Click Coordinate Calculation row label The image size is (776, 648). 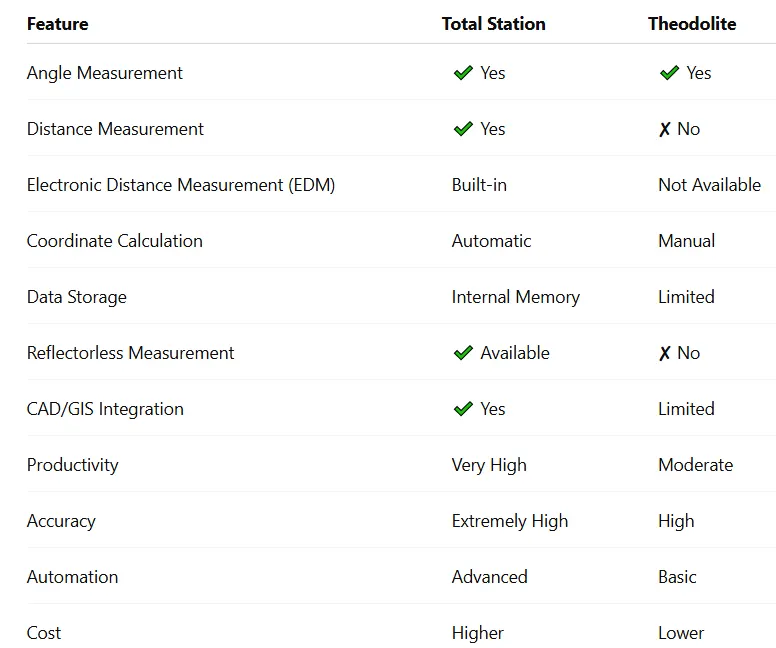point(114,241)
